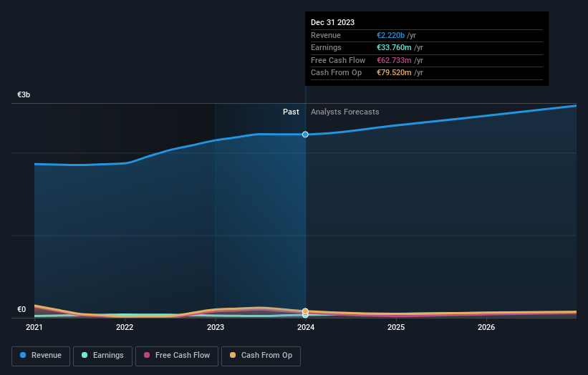The image size is (588, 375).
Task: Click the 2025 x-axis label
Action: (x=396, y=327)
